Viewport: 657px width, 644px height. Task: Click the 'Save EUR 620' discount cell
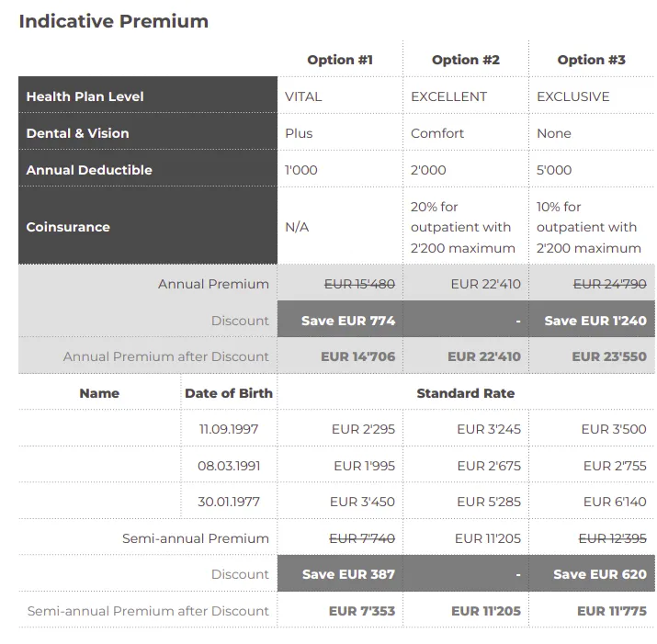click(592, 573)
